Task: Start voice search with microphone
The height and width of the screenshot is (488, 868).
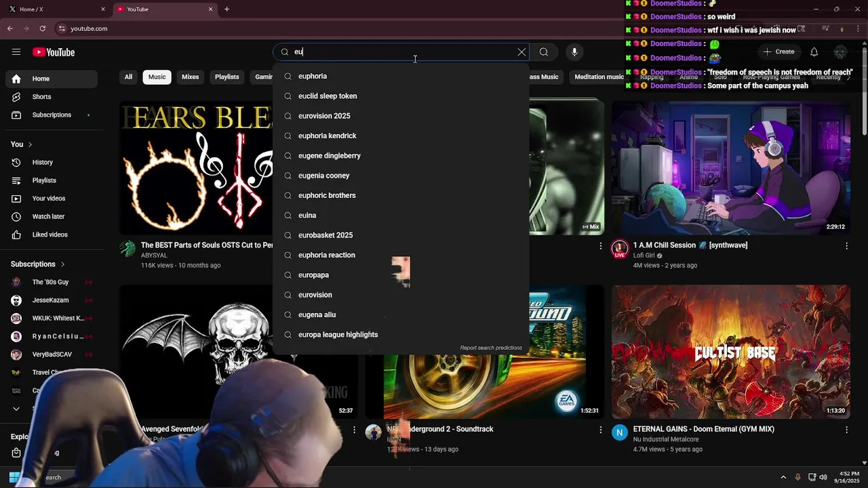Action: tap(574, 52)
